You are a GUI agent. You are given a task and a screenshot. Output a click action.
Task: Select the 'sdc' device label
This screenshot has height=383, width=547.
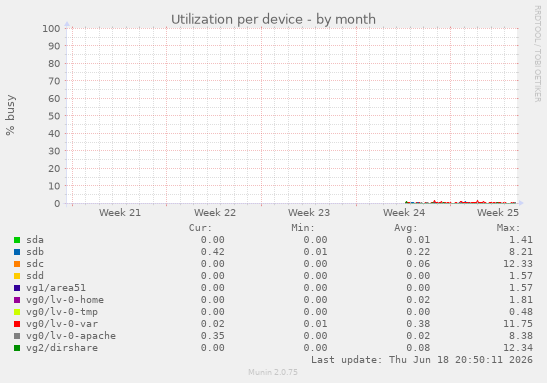click(35, 264)
